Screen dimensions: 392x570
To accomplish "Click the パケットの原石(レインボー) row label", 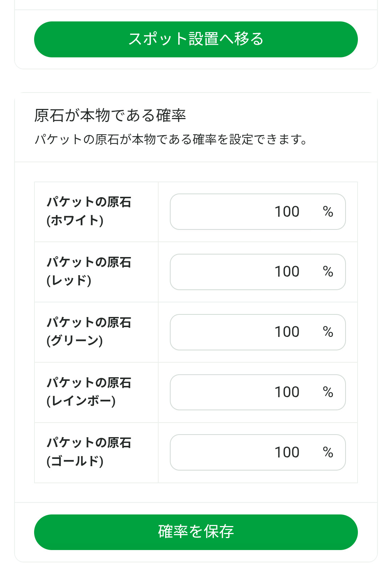I will point(89,392).
